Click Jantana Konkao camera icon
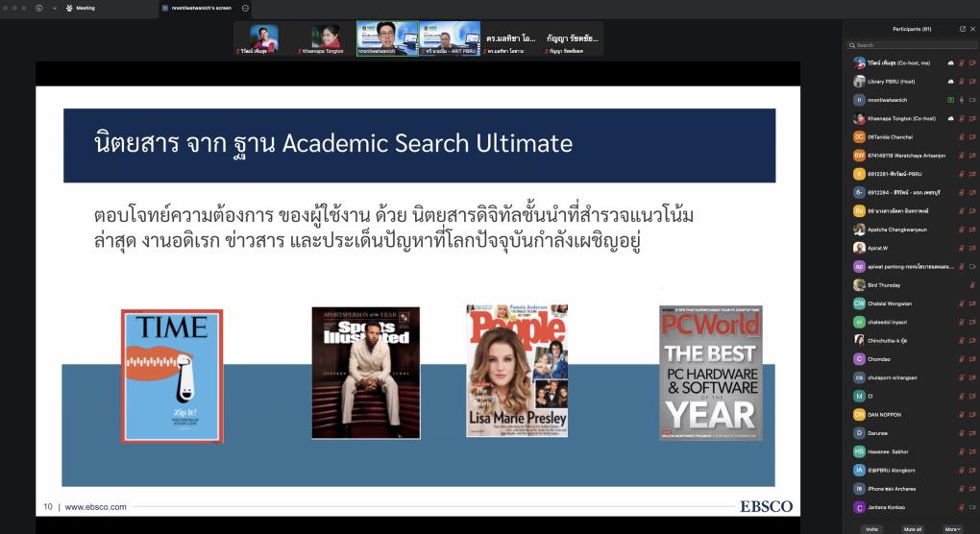The height and width of the screenshot is (534, 980). pos(972,507)
